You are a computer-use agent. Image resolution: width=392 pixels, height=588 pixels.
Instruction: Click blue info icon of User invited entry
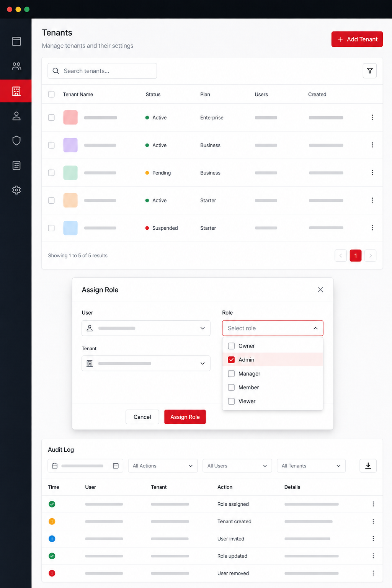(52, 539)
